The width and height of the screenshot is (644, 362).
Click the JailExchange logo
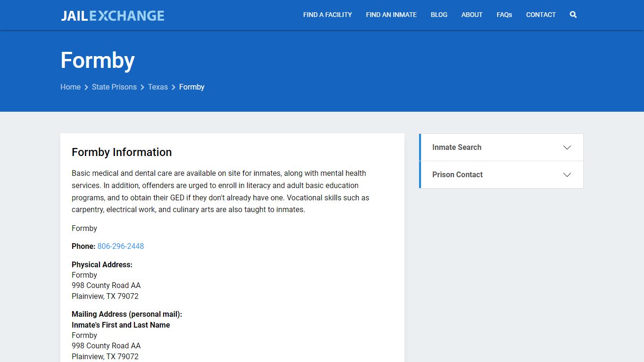(x=113, y=16)
